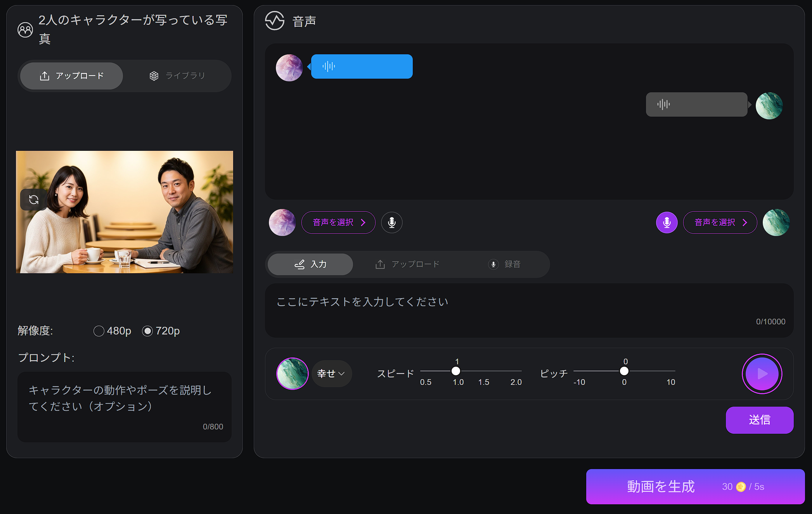
Task: Open right 音声を選択 voice selector
Action: 720,223
